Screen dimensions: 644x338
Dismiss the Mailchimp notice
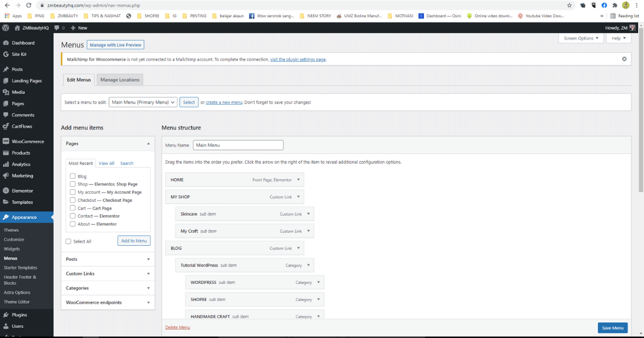click(624, 59)
